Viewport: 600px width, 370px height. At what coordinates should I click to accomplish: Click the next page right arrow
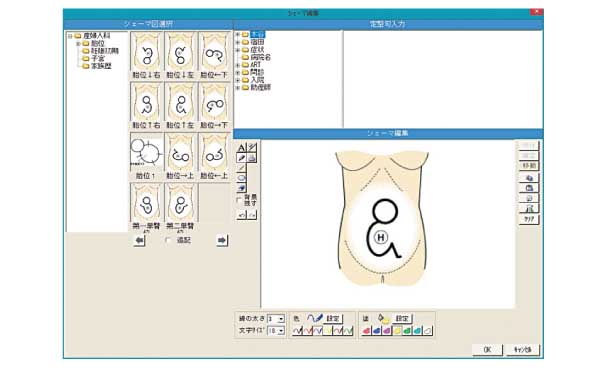[x=222, y=240]
